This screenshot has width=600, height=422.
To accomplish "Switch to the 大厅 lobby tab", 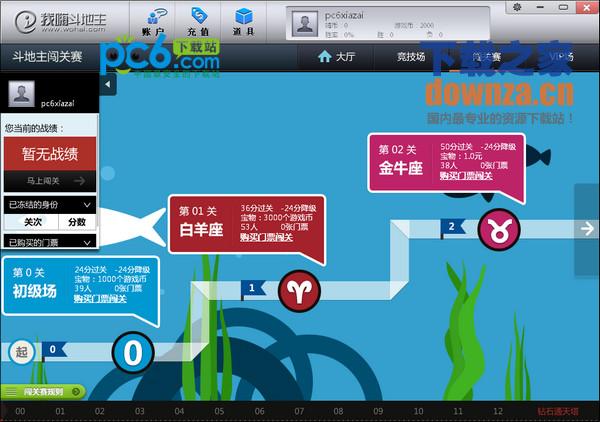I will click(x=336, y=57).
